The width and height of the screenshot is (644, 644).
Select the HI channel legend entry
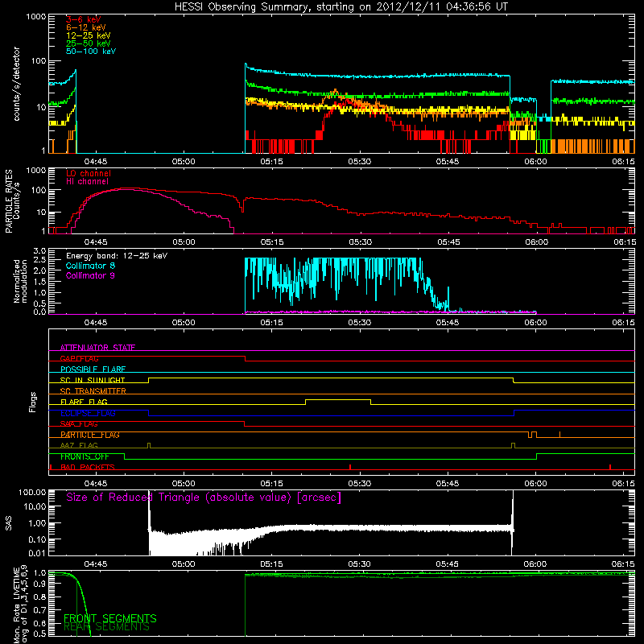87,182
